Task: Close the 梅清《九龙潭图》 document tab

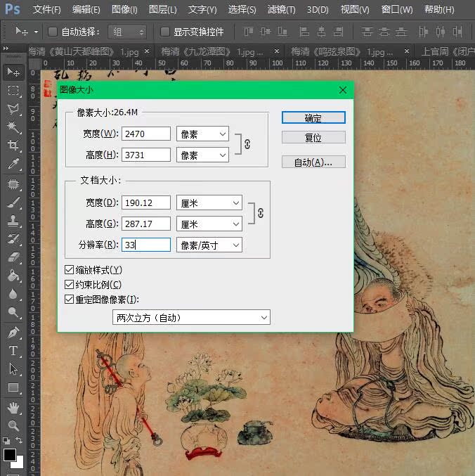Action: click(277, 51)
